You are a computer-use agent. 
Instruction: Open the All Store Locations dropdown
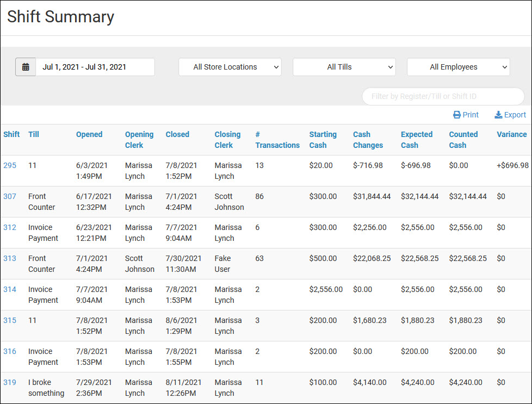(230, 67)
